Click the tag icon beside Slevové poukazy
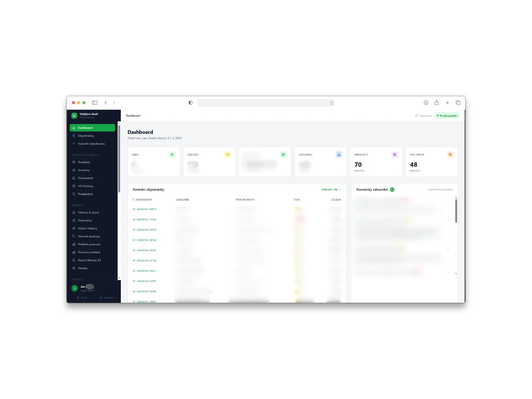Viewport: 532px width, 399px height. click(74, 236)
